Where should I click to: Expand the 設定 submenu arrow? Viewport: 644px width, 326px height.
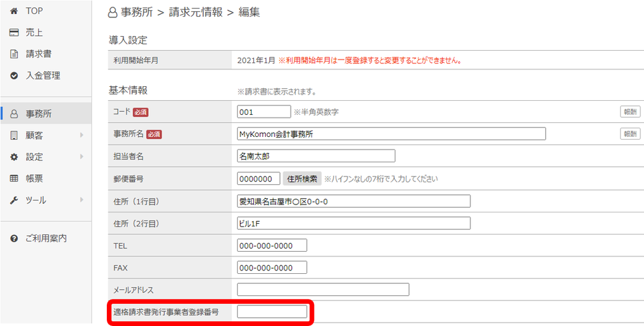pyautogui.click(x=82, y=157)
